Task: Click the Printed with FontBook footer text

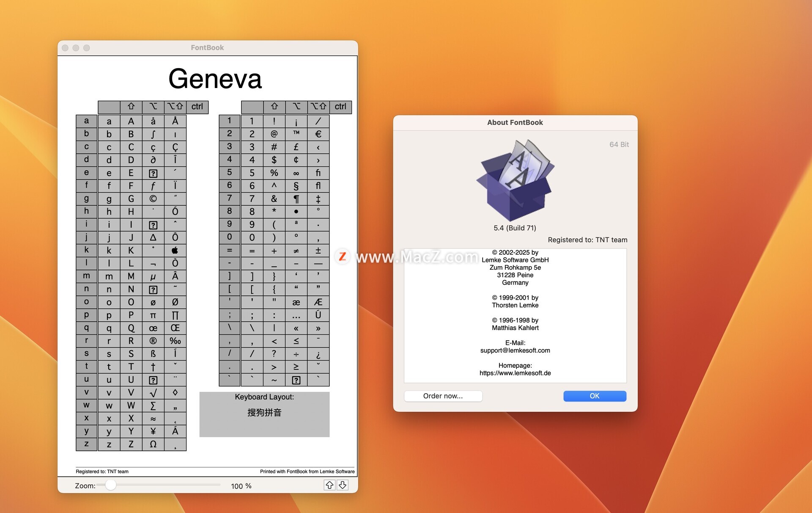Action: click(x=307, y=471)
